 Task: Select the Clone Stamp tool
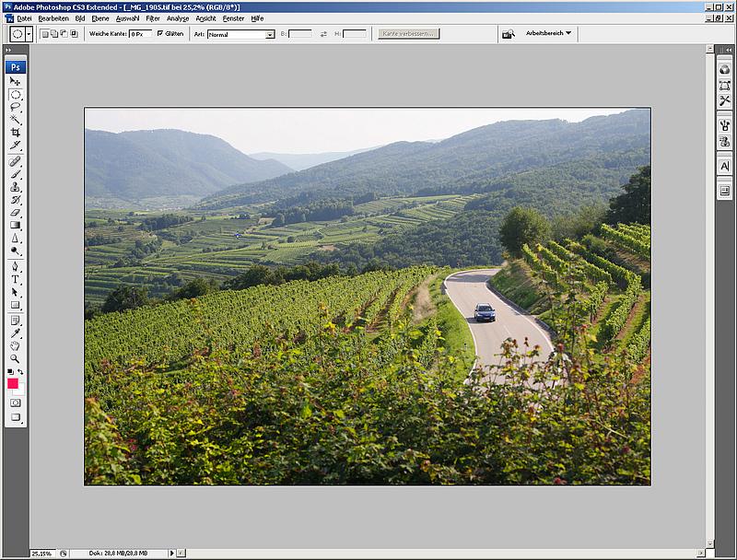click(x=15, y=187)
